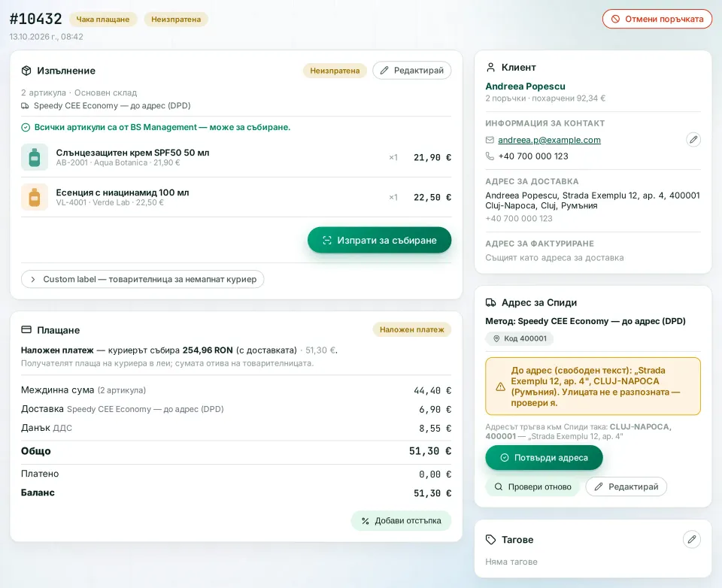Image resolution: width=722 pixels, height=588 pixels.
Task: Click the Код 400001 postcode chip
Action: click(520, 338)
